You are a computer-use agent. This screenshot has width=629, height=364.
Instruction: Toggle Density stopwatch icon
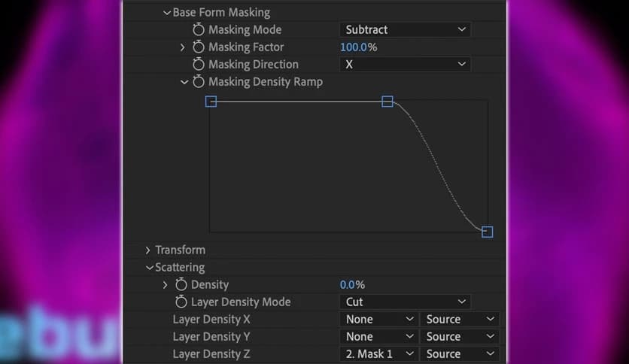click(x=181, y=284)
